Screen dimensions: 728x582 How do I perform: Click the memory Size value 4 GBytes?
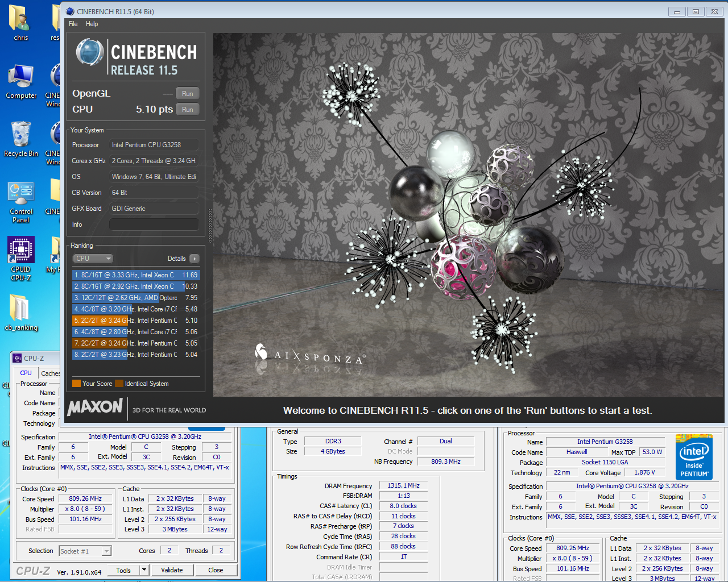click(x=333, y=451)
